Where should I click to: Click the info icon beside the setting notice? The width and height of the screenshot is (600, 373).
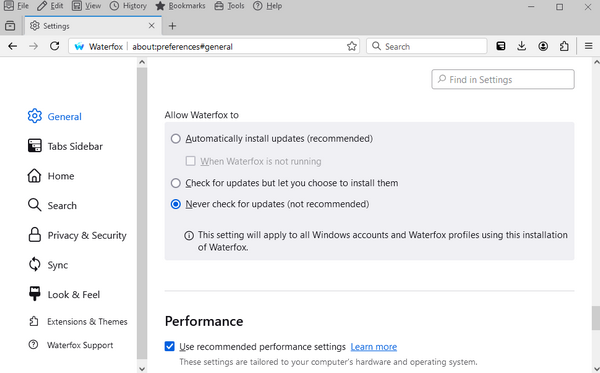click(189, 235)
